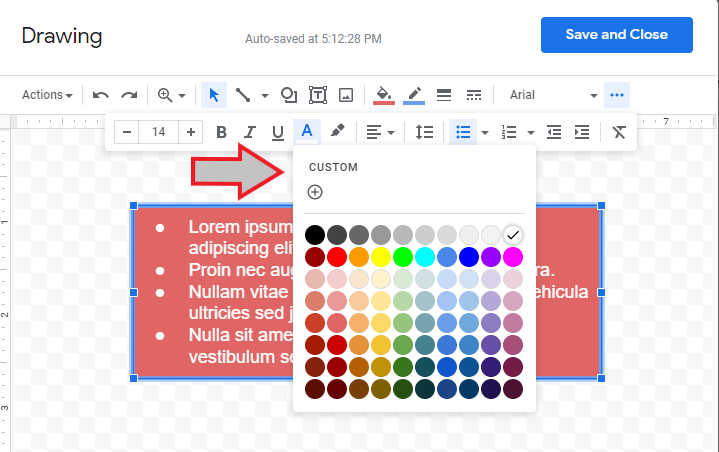Open the Highlight color marker

(337, 131)
